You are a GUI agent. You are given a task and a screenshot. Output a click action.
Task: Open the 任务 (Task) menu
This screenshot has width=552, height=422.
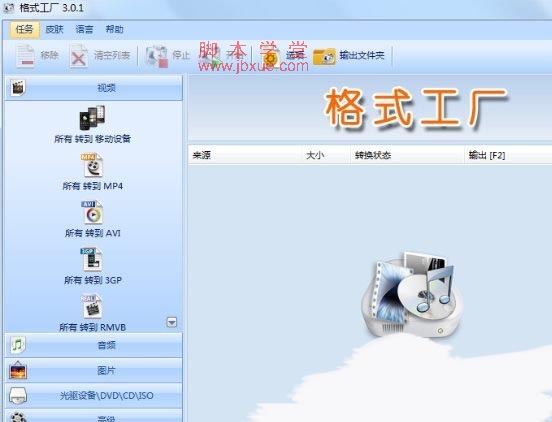[24, 29]
